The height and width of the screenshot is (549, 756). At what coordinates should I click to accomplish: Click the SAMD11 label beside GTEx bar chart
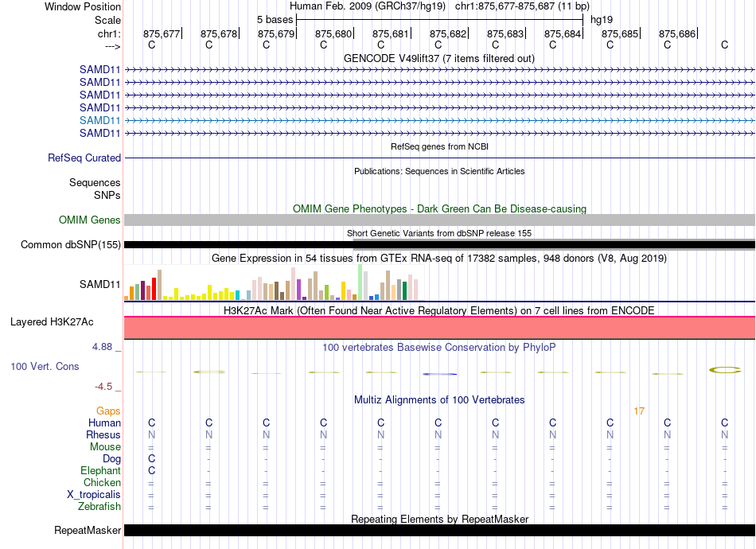coord(99,284)
